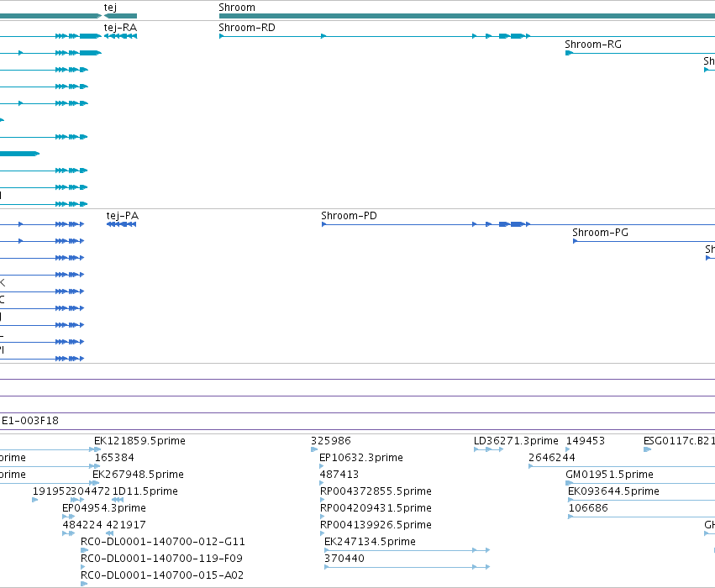The image size is (715, 588).
Task: Select the 106686 feature label
Action: pos(588,508)
